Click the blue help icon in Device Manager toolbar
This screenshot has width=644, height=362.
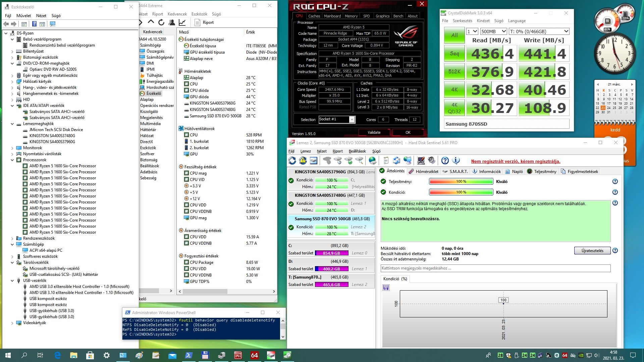[x=34, y=24]
